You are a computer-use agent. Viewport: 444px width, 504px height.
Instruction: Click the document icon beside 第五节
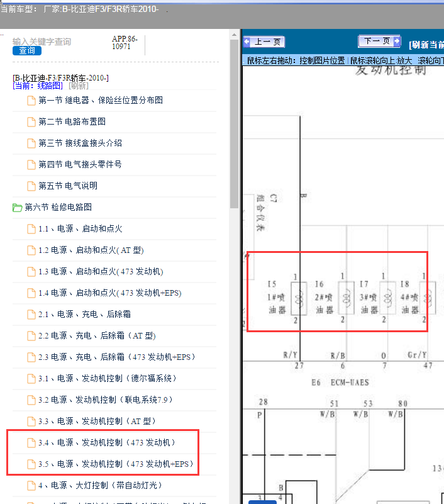click(31, 186)
